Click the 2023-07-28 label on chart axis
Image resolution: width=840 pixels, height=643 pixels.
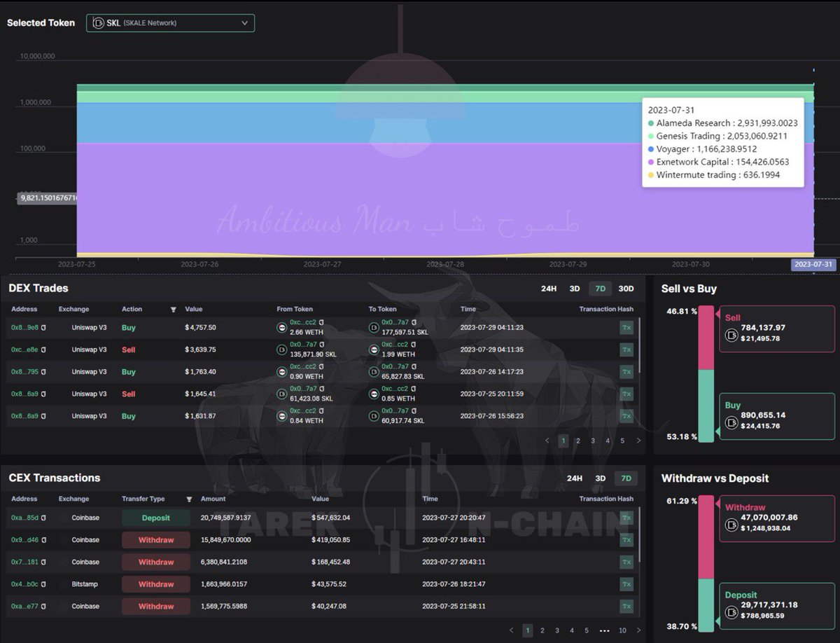coord(445,264)
